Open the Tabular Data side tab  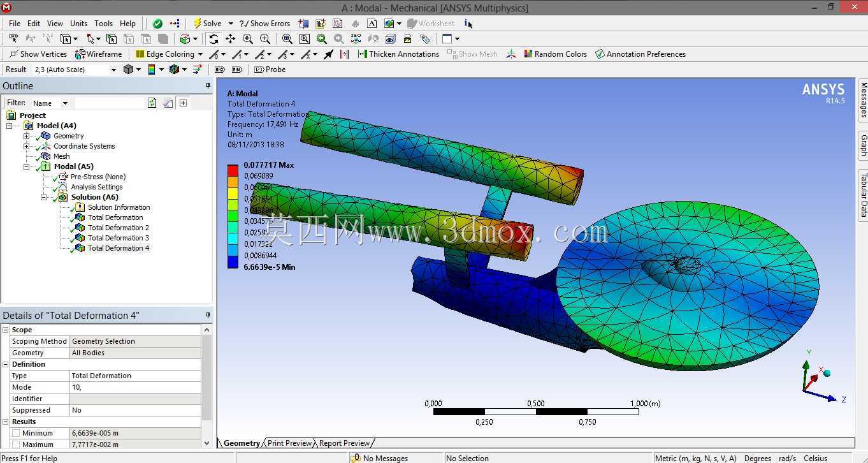864,195
